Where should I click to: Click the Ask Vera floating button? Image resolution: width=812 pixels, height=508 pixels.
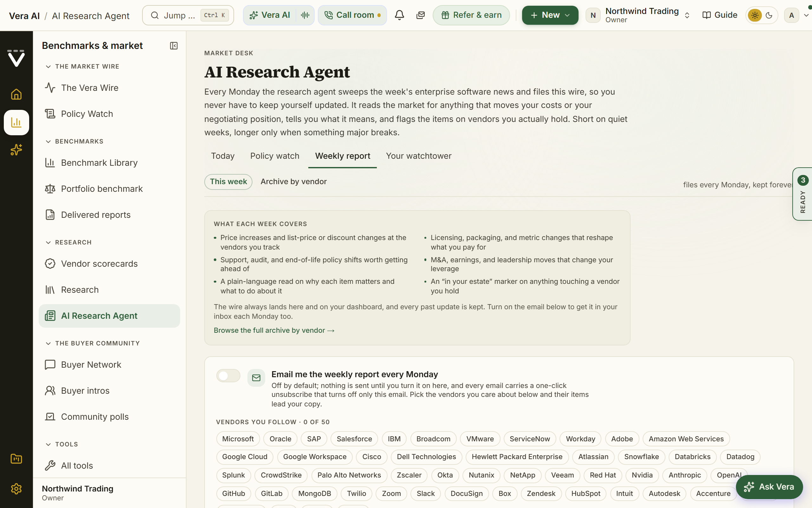coord(769,487)
